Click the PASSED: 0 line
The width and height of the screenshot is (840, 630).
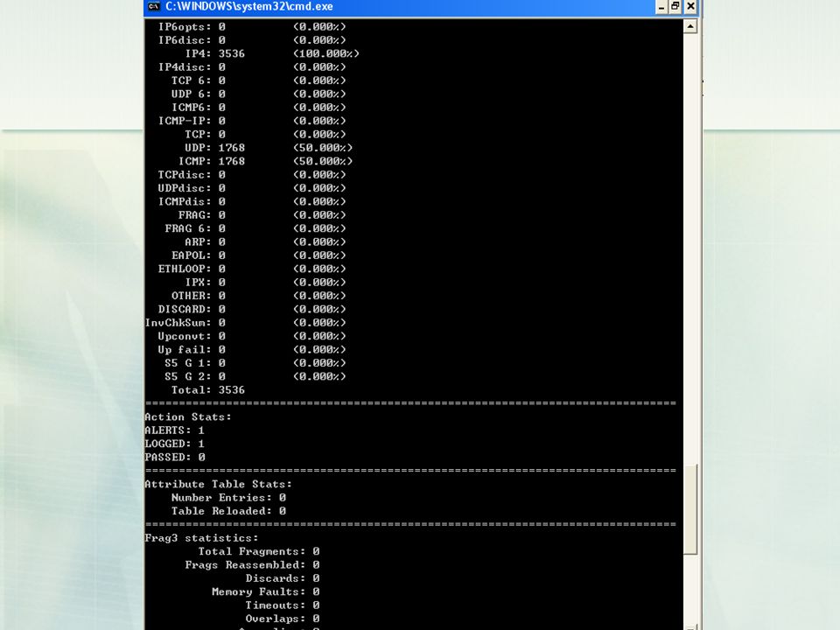[x=175, y=457]
